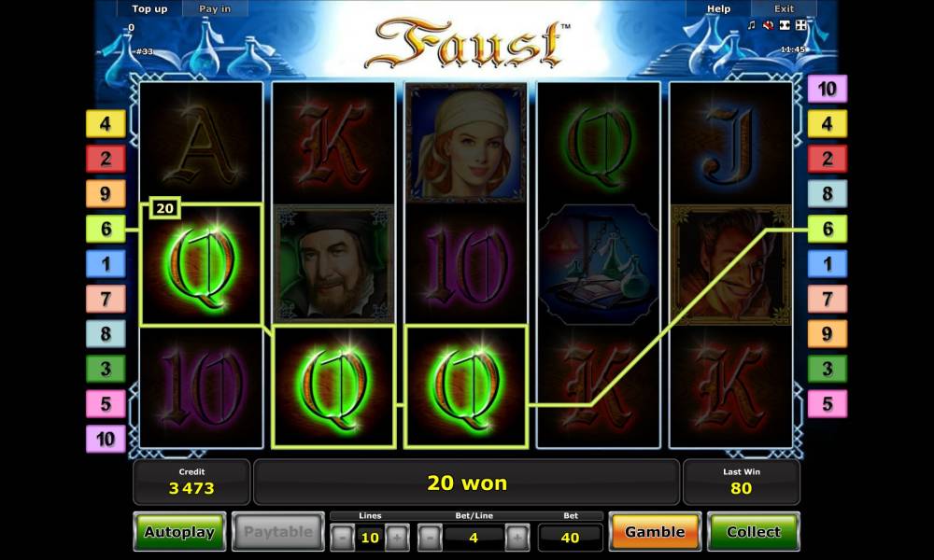
Task: Select yellow payline 4 marker on left
Action: tap(106, 124)
